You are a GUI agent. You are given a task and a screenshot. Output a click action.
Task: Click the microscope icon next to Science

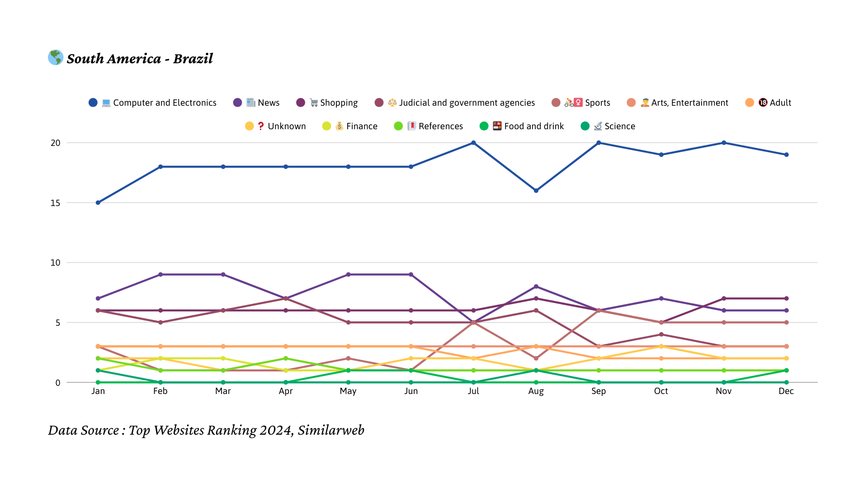[598, 127]
